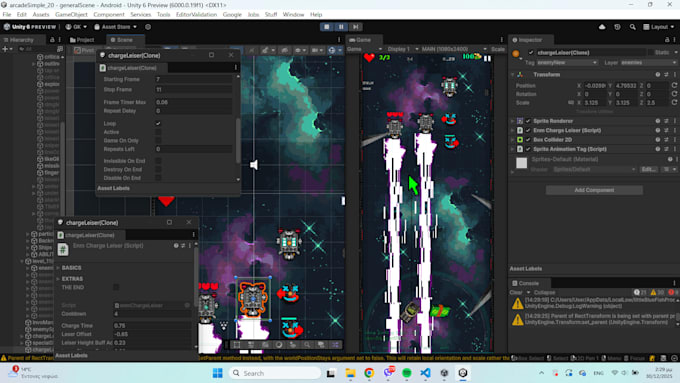Enable the Disable On End checkbox

click(158, 178)
